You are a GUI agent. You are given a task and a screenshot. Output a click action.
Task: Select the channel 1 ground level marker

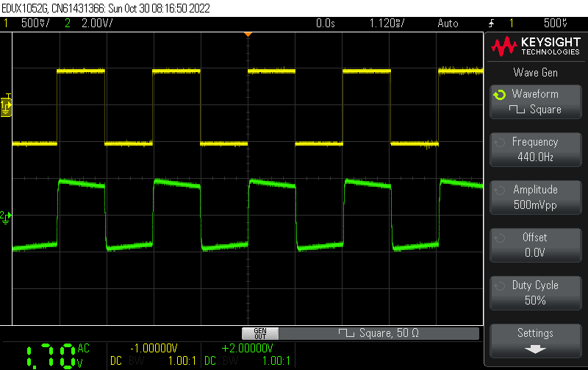[6, 108]
